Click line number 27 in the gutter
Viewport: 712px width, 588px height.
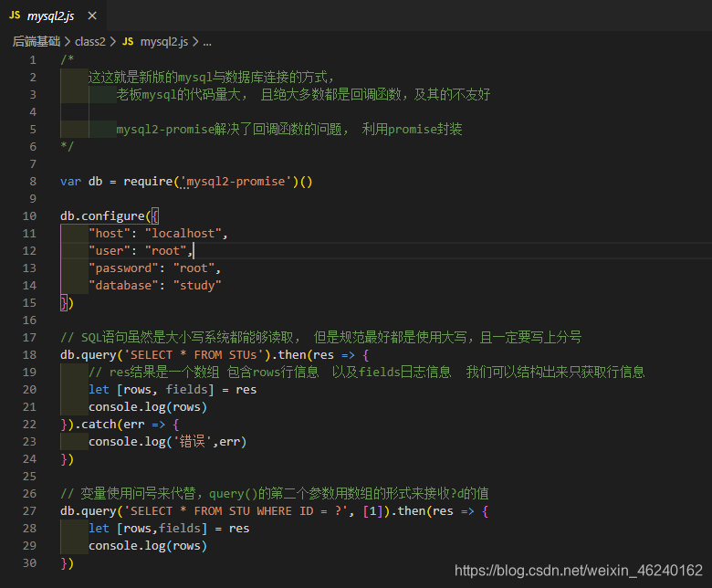(29, 511)
